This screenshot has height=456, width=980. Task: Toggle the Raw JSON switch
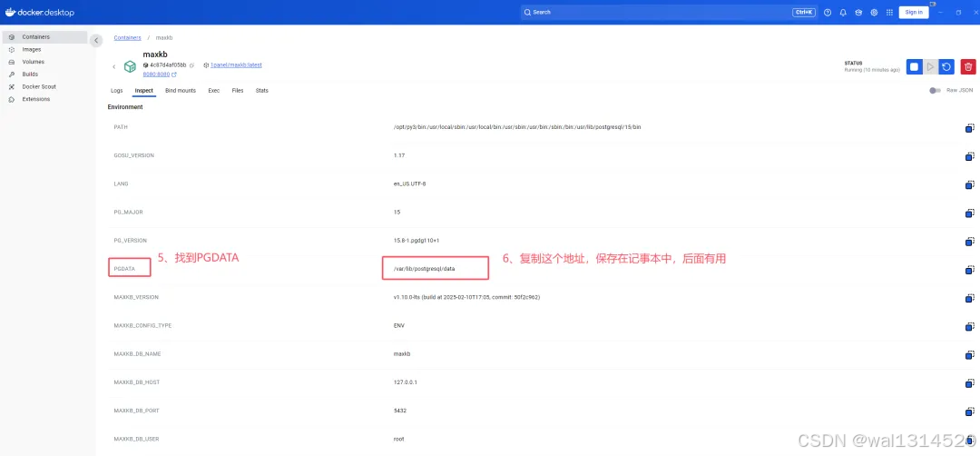pos(935,91)
